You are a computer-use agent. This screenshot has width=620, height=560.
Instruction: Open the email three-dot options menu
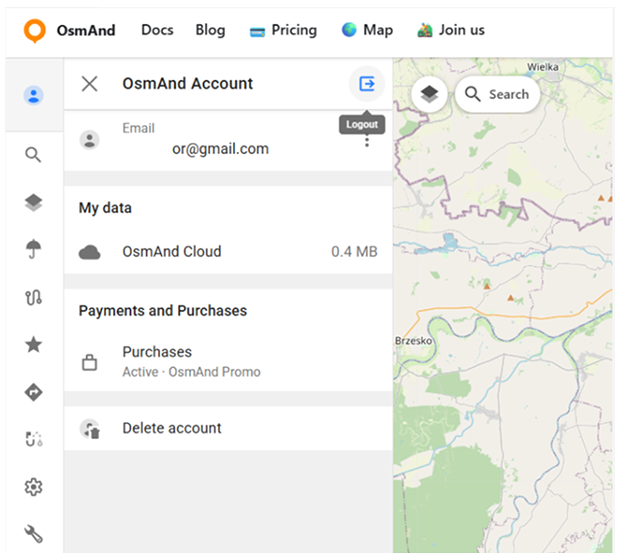click(367, 141)
